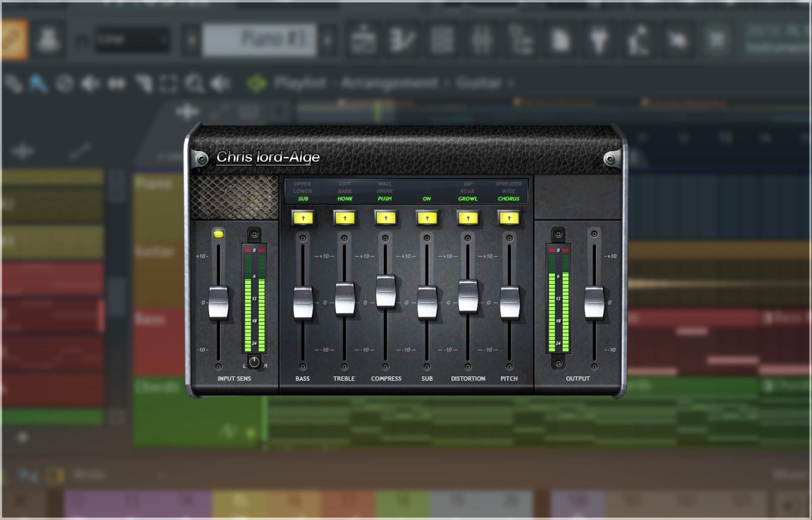
Task: Click the COMPRESS fader handle
Action: click(x=386, y=291)
